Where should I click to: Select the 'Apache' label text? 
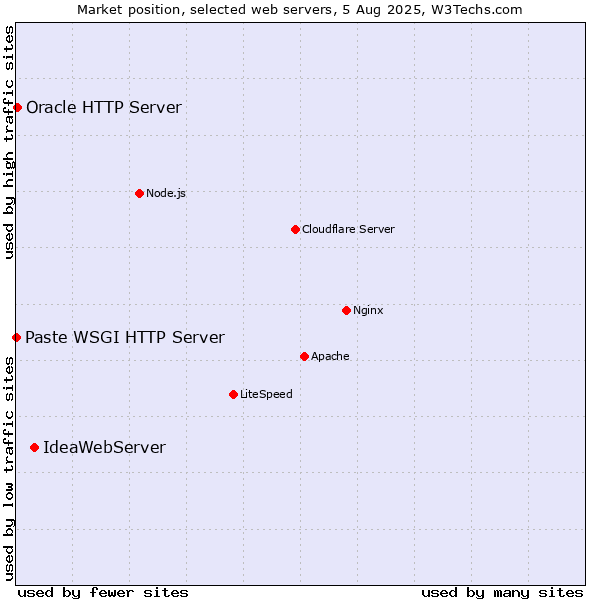(330, 357)
